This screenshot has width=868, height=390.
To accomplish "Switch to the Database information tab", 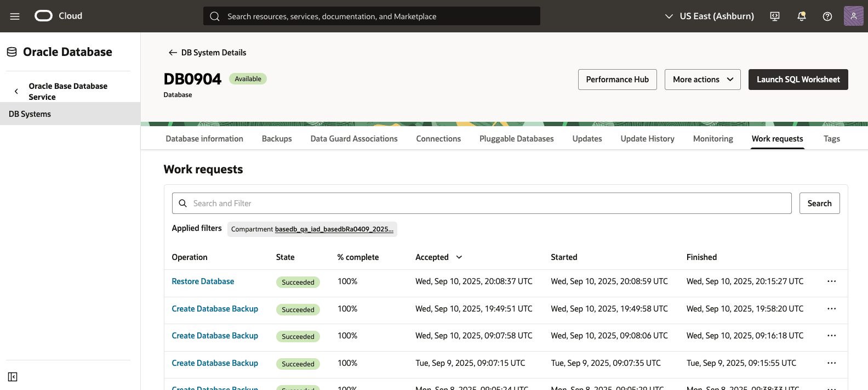I will coord(204,139).
